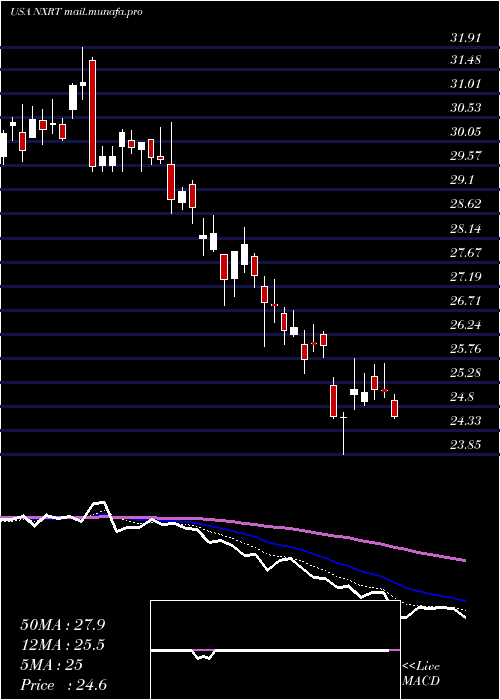This screenshot has width=500, height=700.
Task: Click the 31.01 price axis label
Action: [x=466, y=83]
